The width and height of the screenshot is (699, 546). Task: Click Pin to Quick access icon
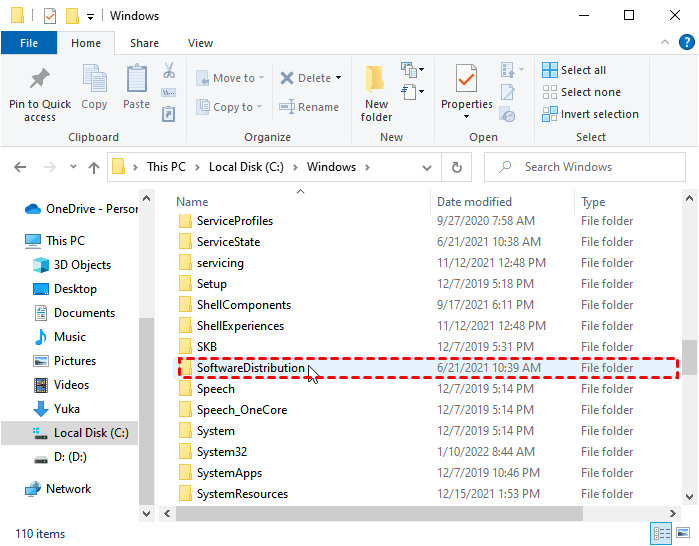click(x=40, y=78)
